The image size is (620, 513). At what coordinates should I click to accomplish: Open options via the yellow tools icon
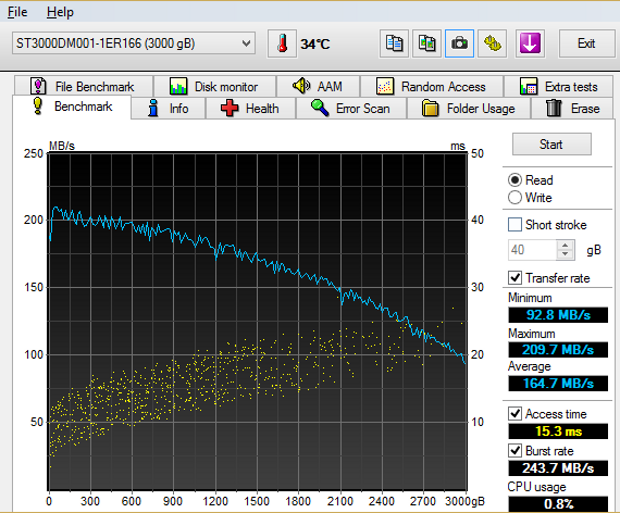pos(491,43)
